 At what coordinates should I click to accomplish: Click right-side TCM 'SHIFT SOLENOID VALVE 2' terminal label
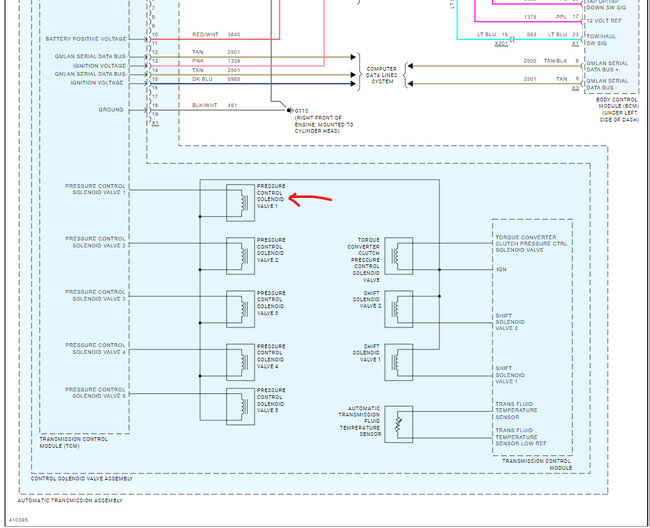(x=510, y=322)
